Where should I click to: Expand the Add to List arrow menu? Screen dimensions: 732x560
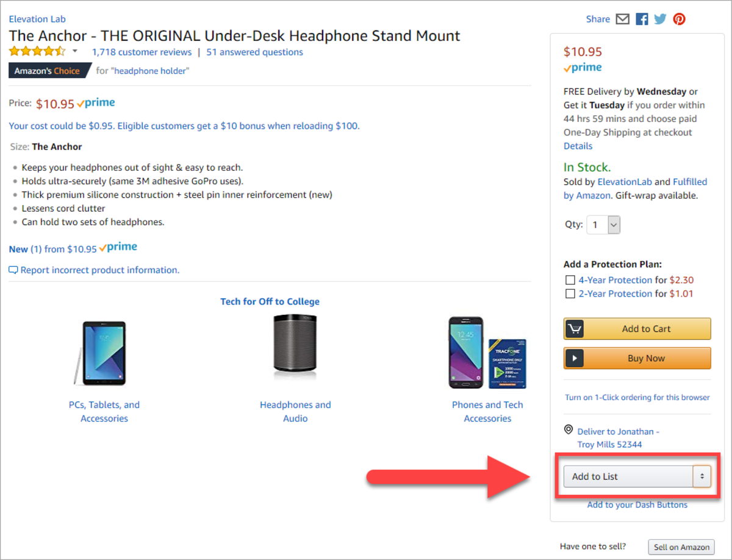pos(701,476)
